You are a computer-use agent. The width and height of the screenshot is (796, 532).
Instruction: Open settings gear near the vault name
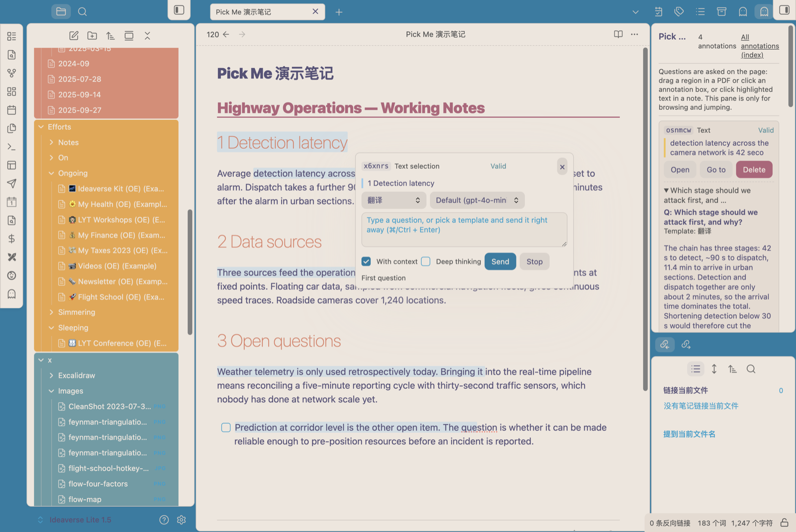point(181,520)
